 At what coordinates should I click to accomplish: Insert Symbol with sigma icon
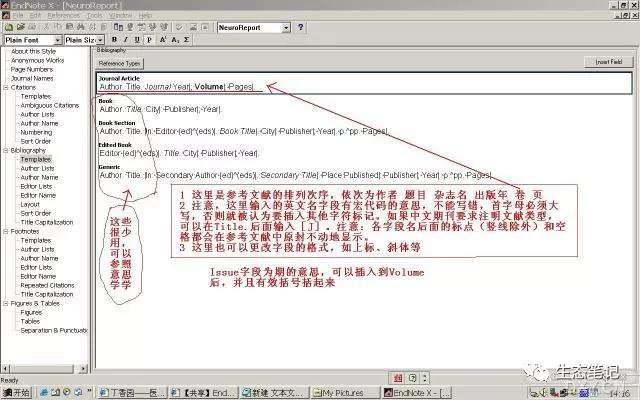click(187, 40)
